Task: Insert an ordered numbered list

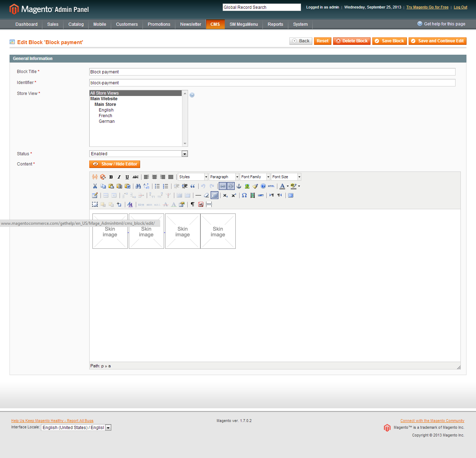Action: click(165, 186)
